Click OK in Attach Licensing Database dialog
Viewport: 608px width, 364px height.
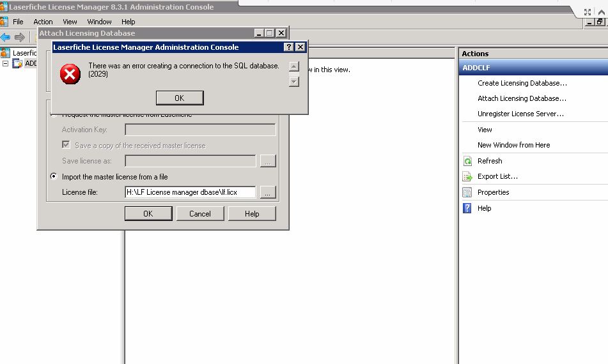click(148, 213)
